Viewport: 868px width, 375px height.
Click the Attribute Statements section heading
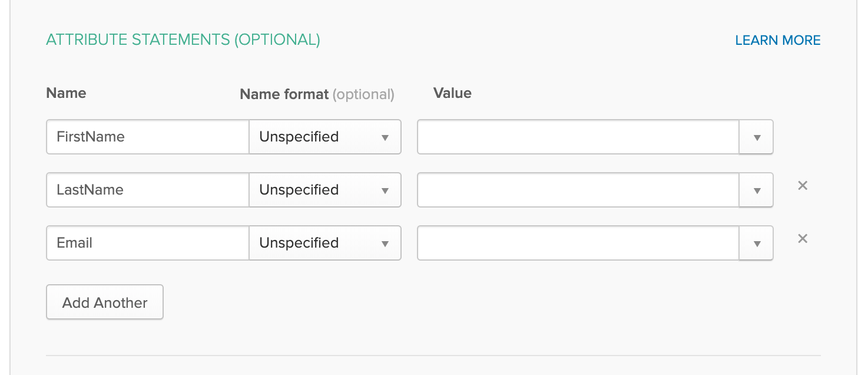(x=183, y=40)
